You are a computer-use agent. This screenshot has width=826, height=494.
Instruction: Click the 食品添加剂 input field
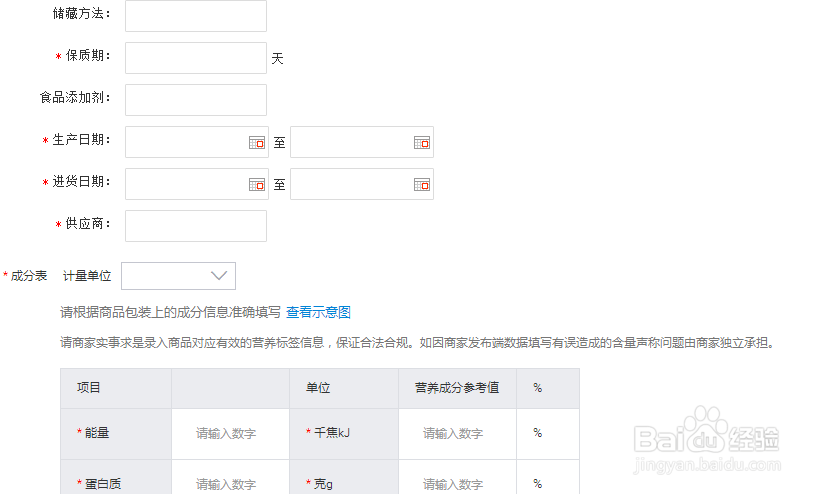[196, 100]
